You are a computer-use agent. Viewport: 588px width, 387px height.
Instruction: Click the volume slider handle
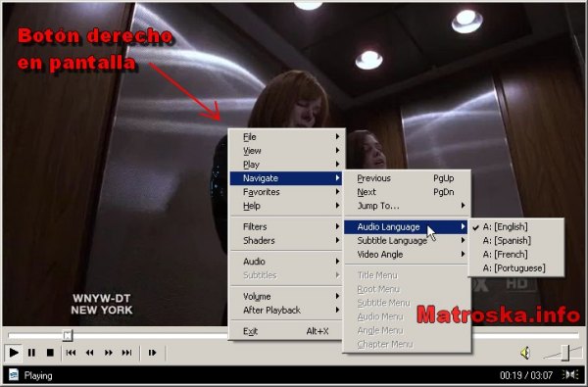[565, 353]
